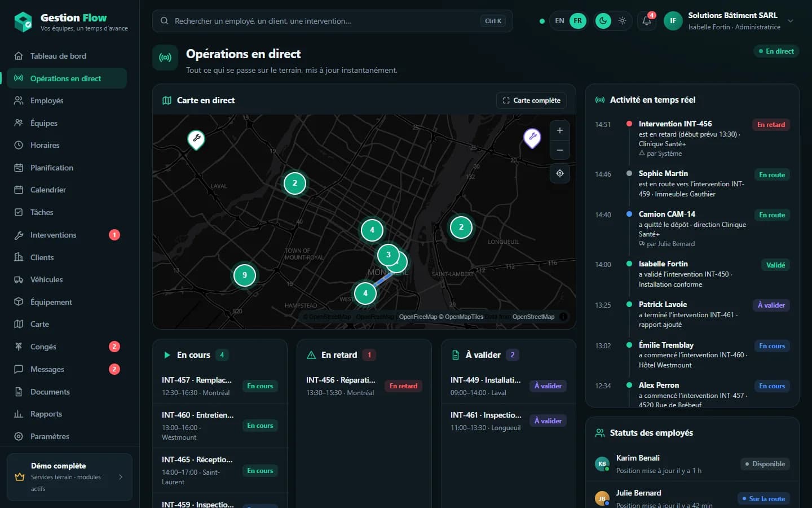Click Karim Benali's KB avatar

[x=602, y=464]
